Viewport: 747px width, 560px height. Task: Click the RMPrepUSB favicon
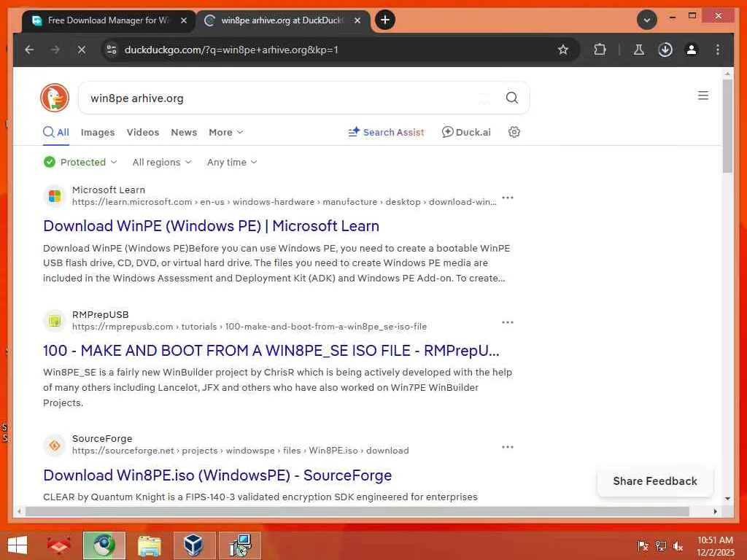54,321
